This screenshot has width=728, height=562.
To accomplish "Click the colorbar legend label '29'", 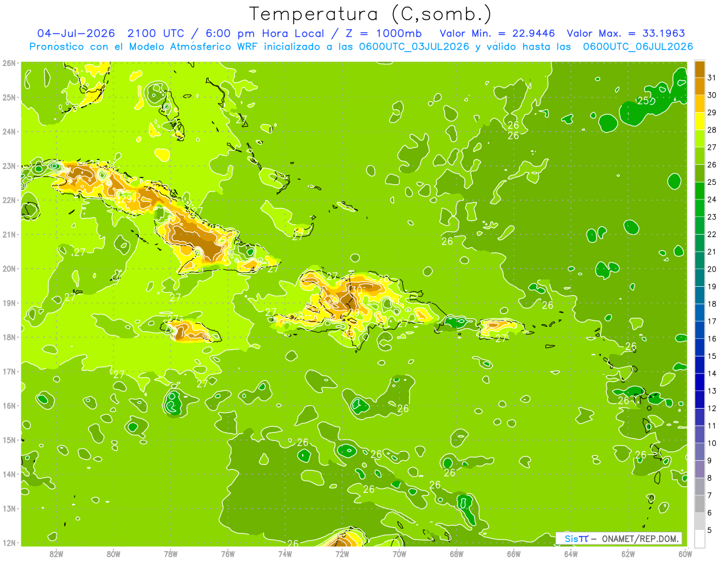I will [x=712, y=113].
